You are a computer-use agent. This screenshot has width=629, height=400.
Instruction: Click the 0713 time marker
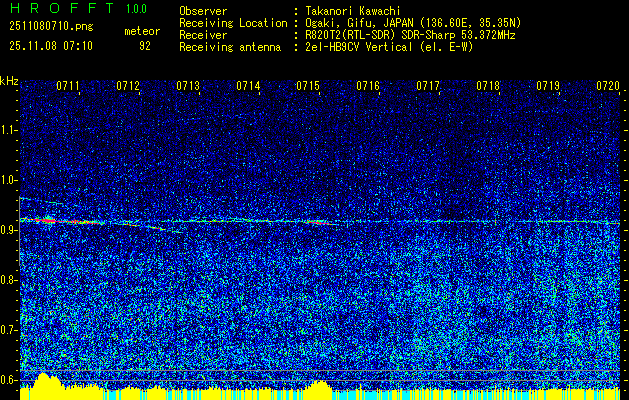[x=188, y=86]
